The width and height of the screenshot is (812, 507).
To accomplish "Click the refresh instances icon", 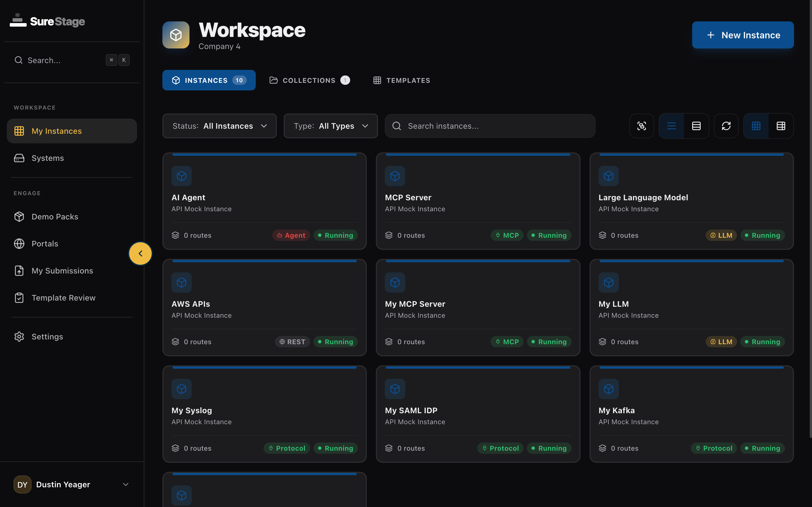I will [726, 126].
